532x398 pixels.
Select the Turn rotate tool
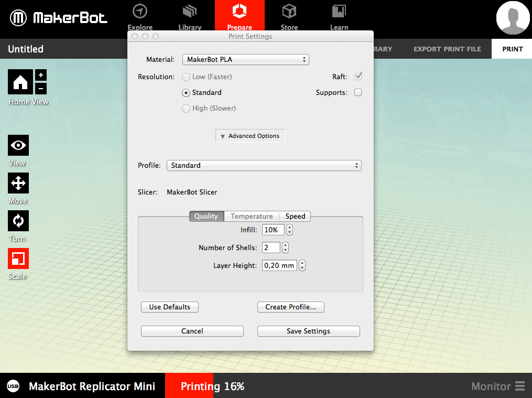18,221
